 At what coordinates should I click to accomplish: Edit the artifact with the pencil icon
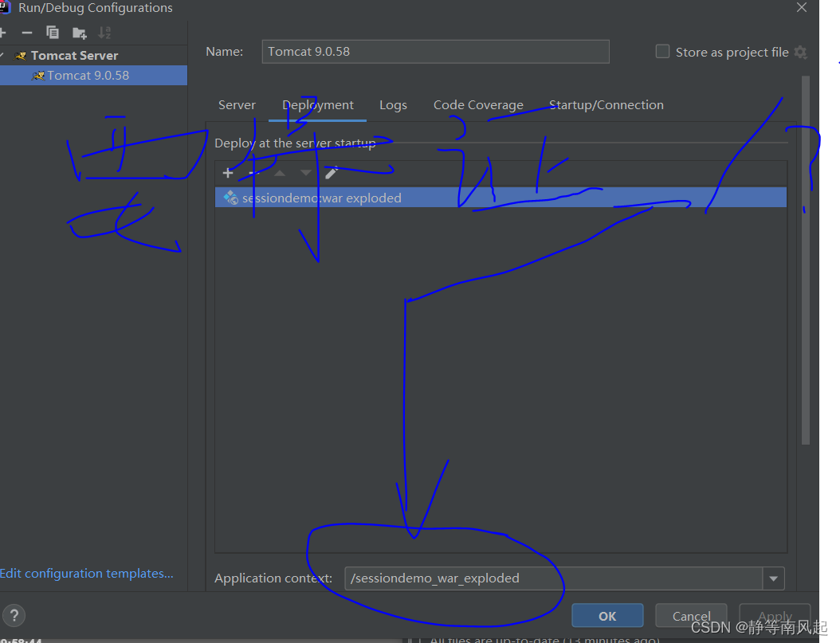(x=332, y=173)
